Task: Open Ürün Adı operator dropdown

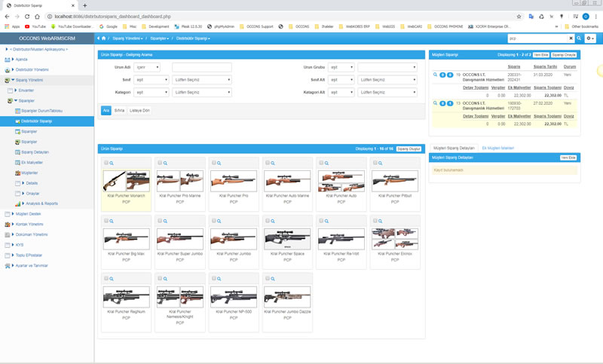Action: 147,67
